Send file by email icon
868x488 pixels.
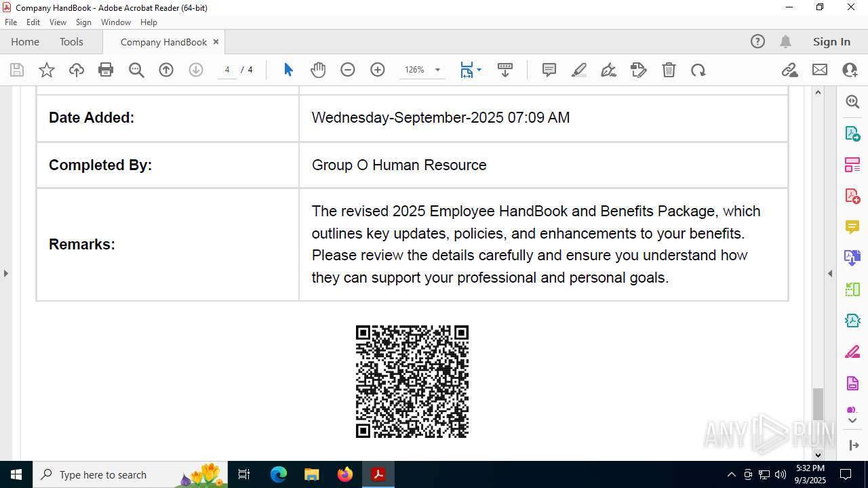(x=820, y=70)
